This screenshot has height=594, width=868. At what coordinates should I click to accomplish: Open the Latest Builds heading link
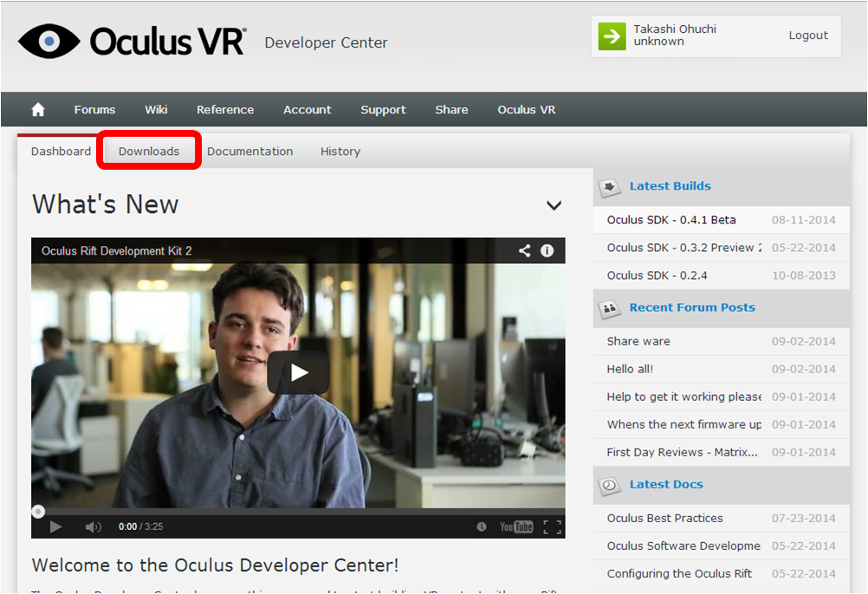point(670,186)
